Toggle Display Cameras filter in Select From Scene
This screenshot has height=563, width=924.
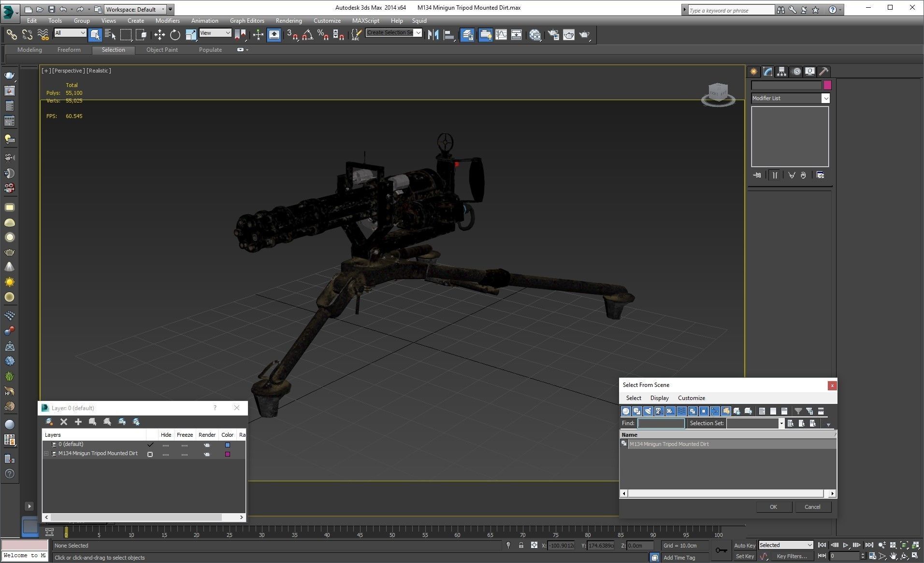pos(659,411)
